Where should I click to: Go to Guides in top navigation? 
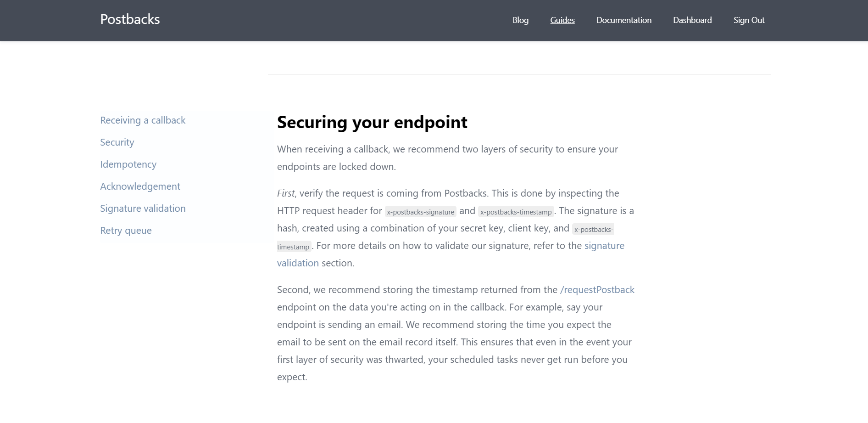562,20
